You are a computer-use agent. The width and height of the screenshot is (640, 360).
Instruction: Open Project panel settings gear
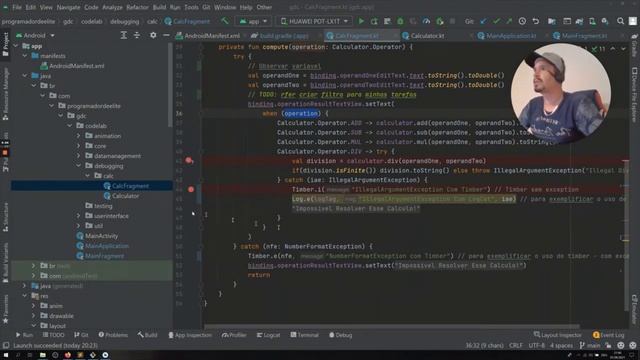[153, 36]
